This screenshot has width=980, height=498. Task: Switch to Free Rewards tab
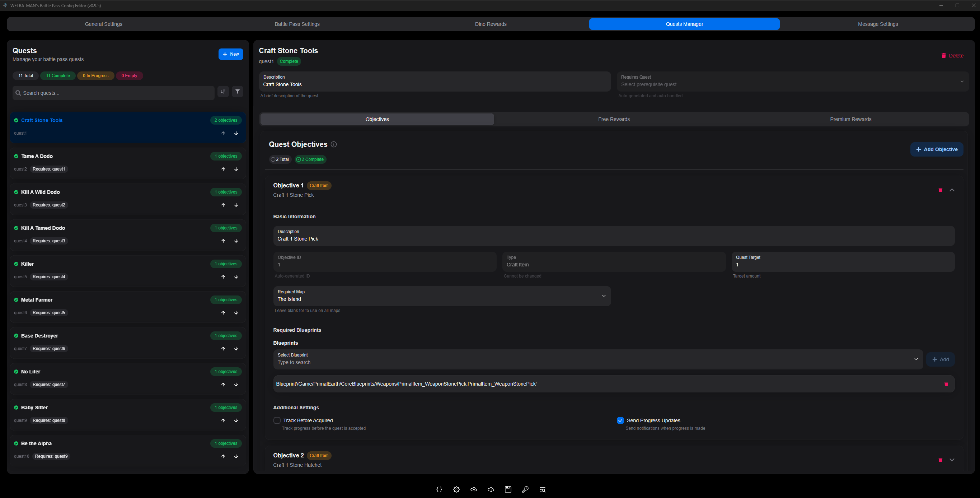click(614, 119)
